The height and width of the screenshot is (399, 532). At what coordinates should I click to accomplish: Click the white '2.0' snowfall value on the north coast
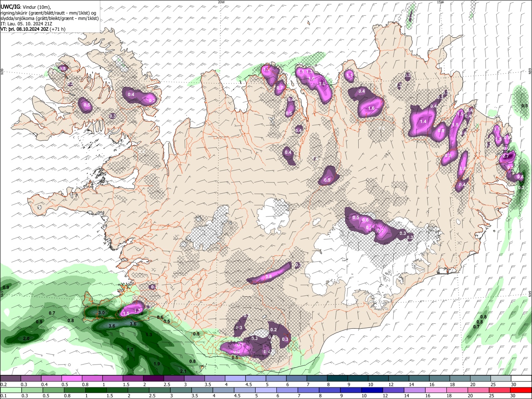[x=321, y=84]
